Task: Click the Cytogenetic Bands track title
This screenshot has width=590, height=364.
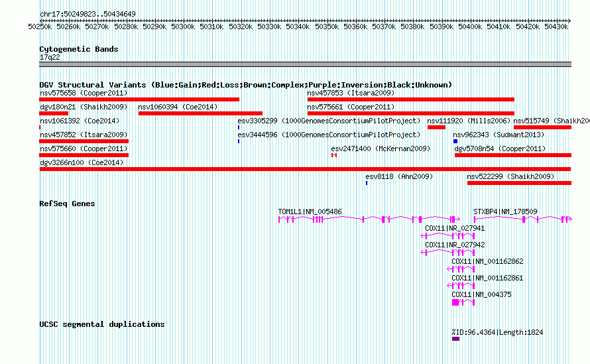Action: [79, 49]
